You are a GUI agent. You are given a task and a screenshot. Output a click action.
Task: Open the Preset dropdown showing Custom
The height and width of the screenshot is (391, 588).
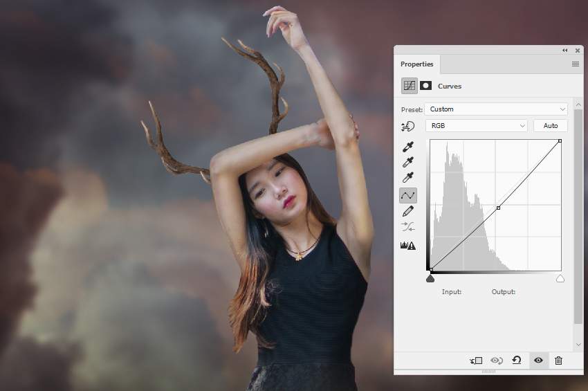pyautogui.click(x=496, y=109)
